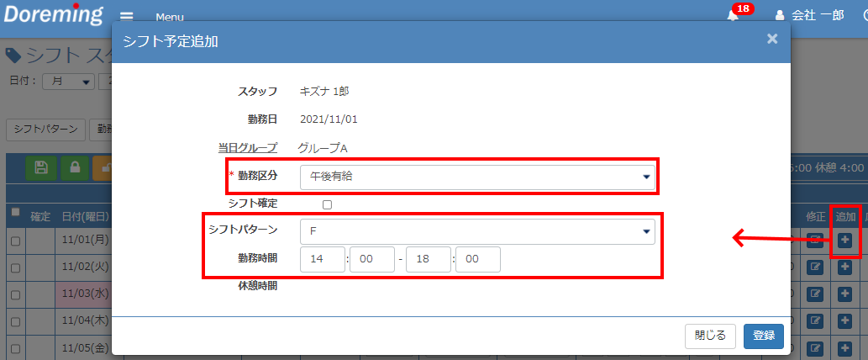Click the 当日グループ link label

[x=248, y=148]
